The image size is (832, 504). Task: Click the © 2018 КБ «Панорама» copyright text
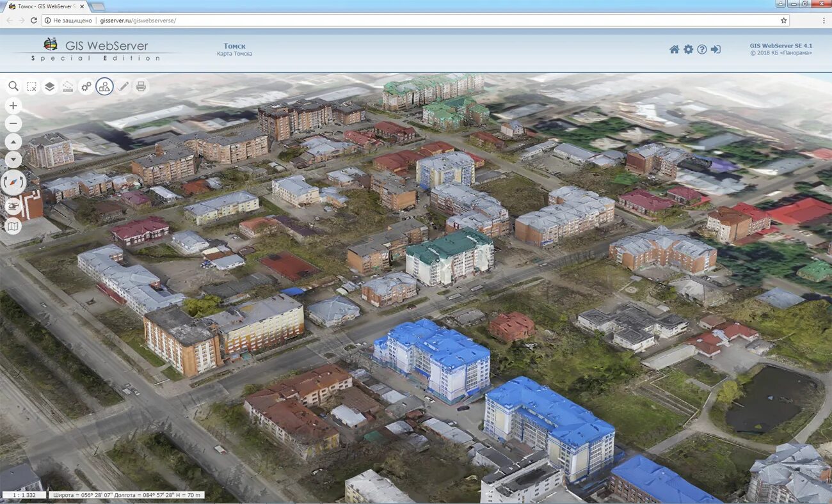coord(781,52)
